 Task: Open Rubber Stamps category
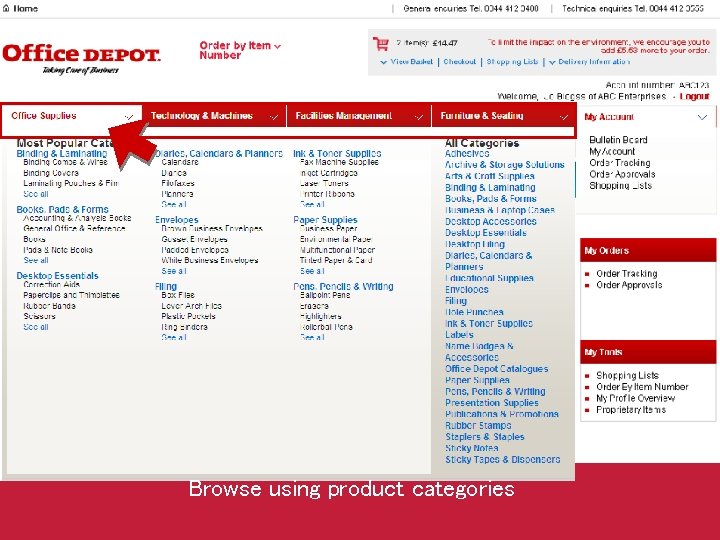(x=478, y=426)
